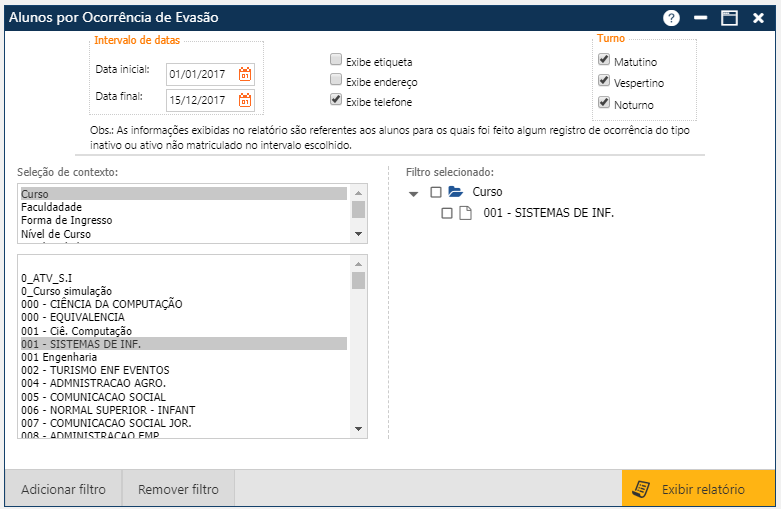Click the Adicionar filtro button
Viewport: 781px width, 509px height.
pos(63,490)
